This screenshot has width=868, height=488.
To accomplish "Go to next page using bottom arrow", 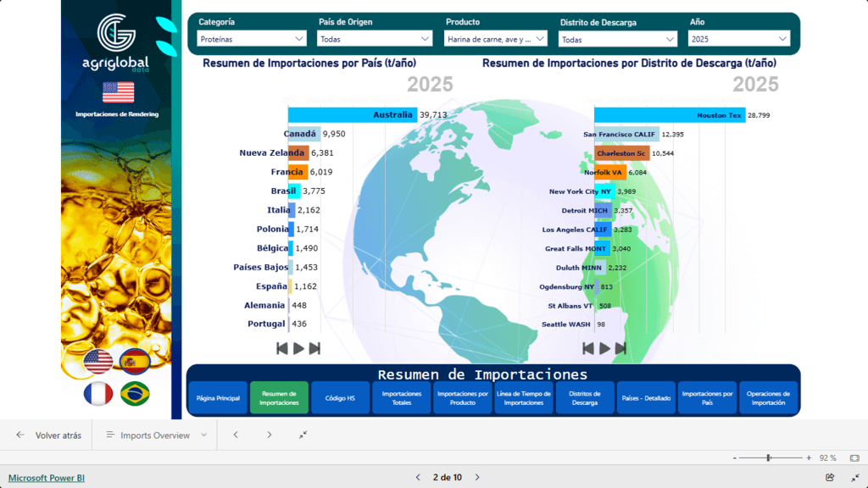I will (477, 477).
